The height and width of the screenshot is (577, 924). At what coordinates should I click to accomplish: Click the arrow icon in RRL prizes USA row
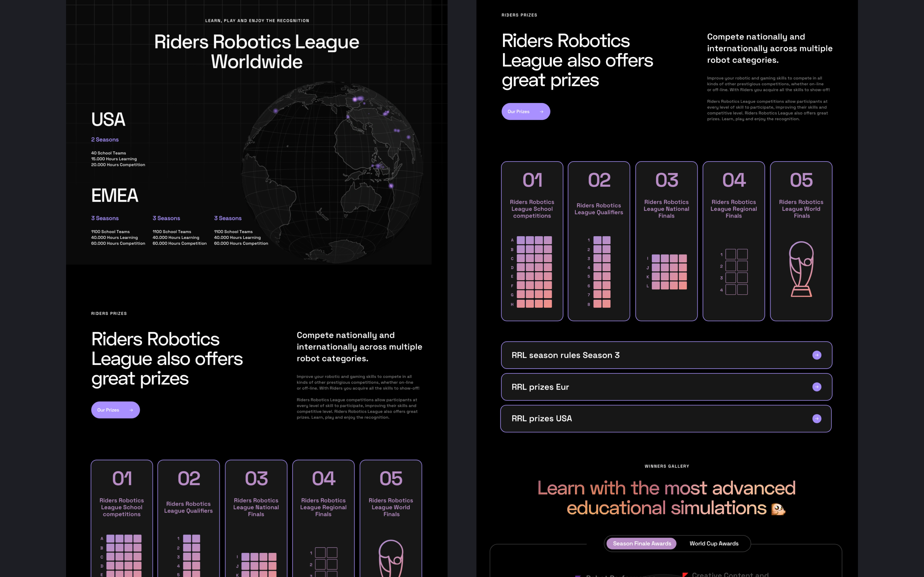pyautogui.click(x=816, y=419)
